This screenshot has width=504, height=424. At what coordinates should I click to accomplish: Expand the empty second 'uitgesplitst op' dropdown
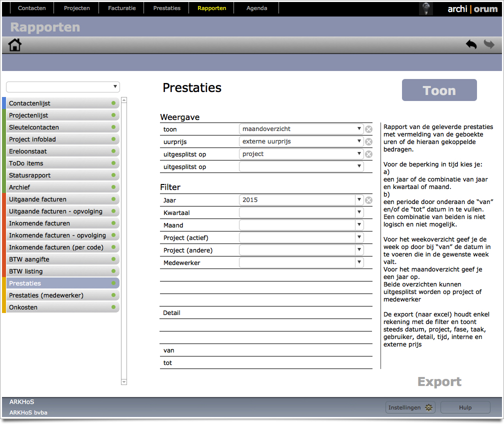click(x=301, y=166)
